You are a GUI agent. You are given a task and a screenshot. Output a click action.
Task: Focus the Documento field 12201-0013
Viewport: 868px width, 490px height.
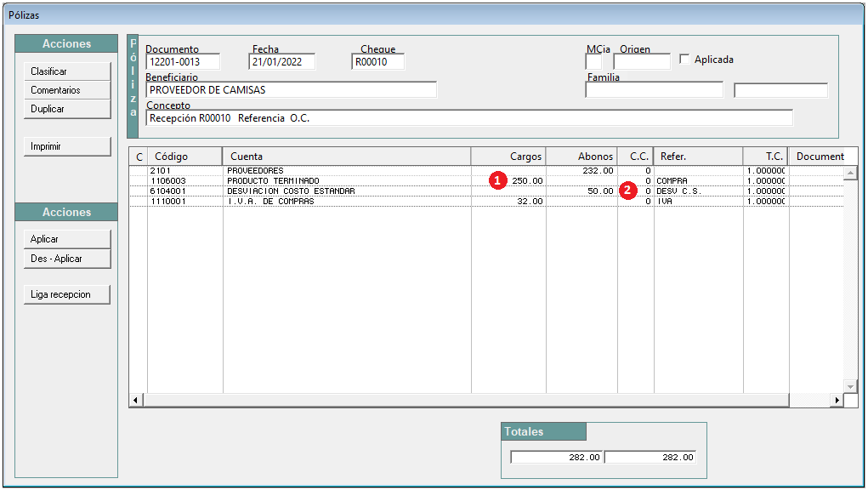183,62
